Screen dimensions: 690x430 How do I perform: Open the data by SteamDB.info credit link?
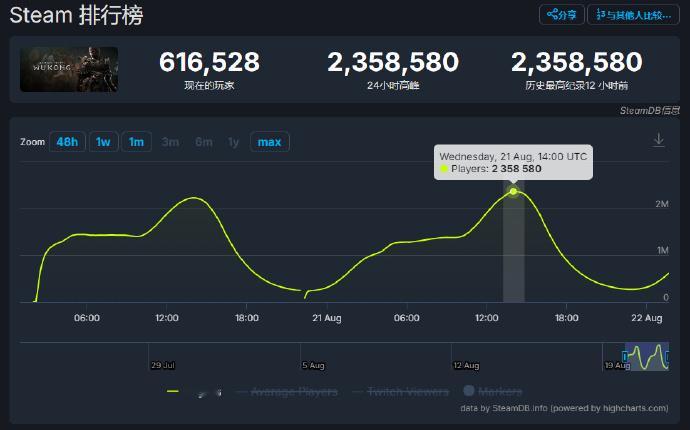564,408
